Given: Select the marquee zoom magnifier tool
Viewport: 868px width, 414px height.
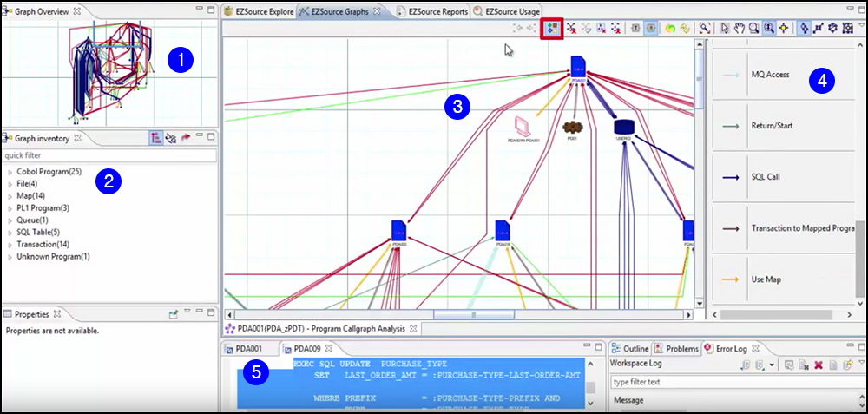Looking at the screenshot, I should tap(753, 28).
